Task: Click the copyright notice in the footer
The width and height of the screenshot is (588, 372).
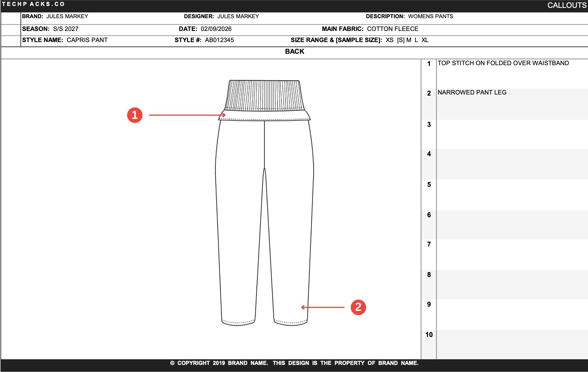Action: (x=294, y=363)
